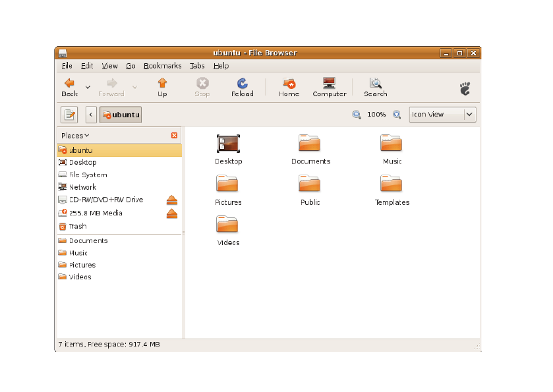This screenshot has width=553, height=392.
Task: Zoom out using the minus magnifier
Action: pos(357,115)
